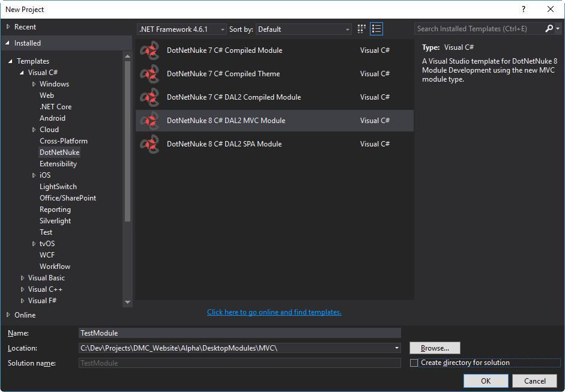The image size is (565, 392).
Task: Select the Android template category
Action: click(52, 118)
